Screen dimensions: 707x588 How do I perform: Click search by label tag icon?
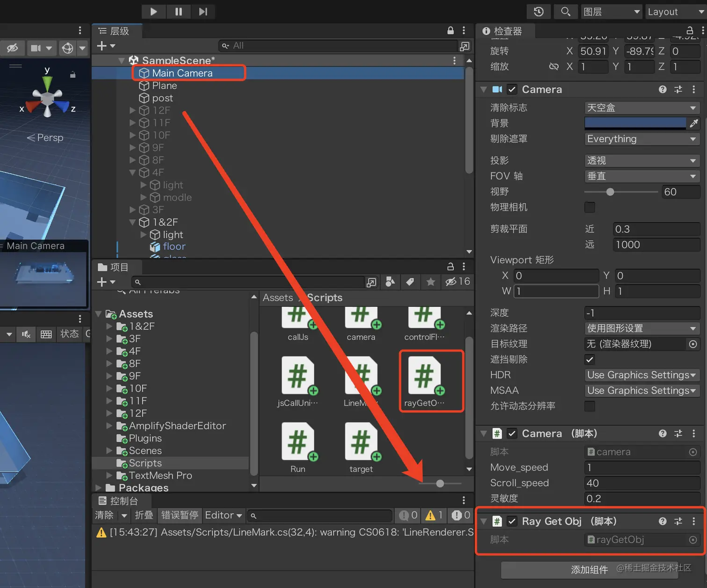pos(410,281)
